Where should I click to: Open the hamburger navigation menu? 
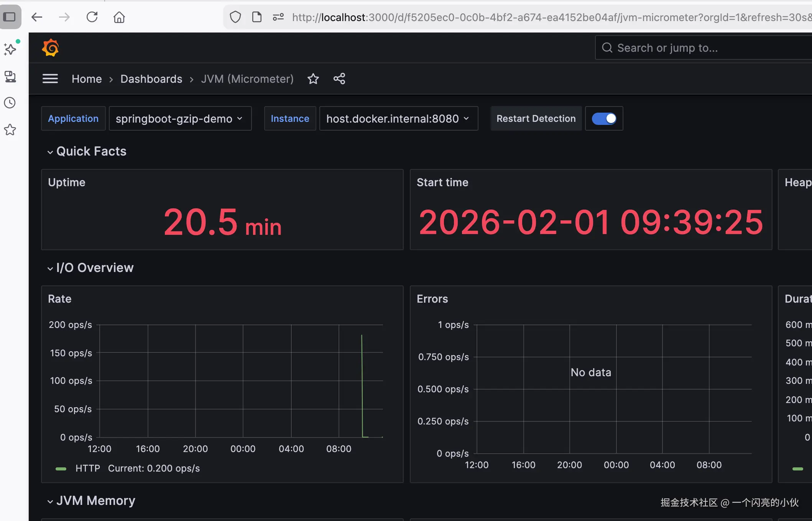pyautogui.click(x=50, y=79)
